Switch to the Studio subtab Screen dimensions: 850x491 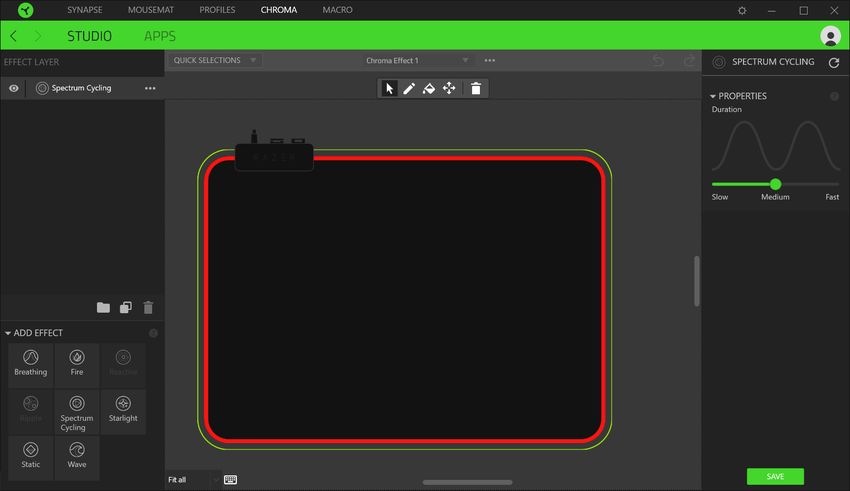[x=89, y=36]
